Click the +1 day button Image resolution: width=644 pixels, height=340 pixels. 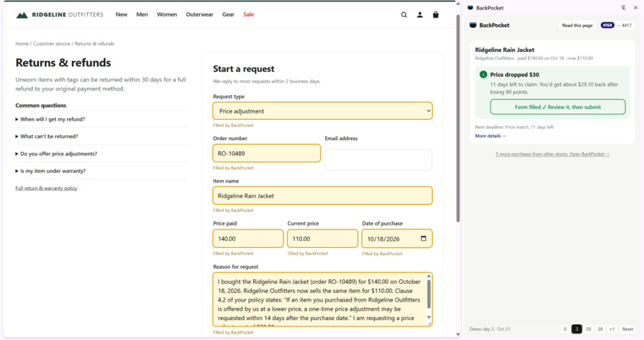tap(612, 329)
